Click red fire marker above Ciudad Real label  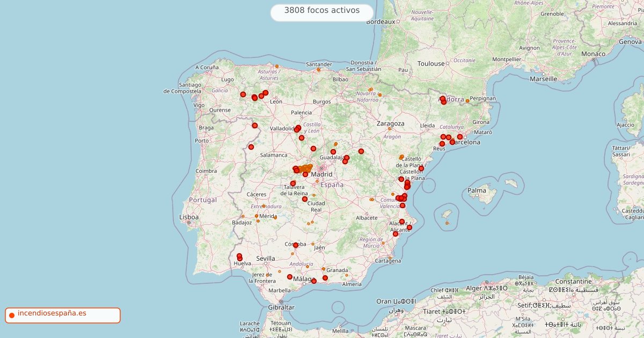[305, 199]
